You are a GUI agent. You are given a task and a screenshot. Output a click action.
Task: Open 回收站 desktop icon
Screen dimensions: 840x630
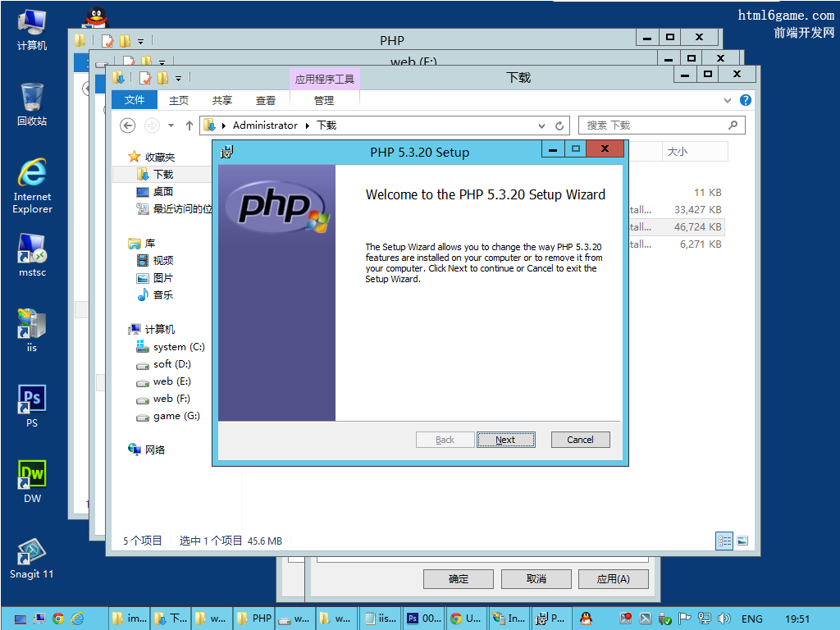32,105
